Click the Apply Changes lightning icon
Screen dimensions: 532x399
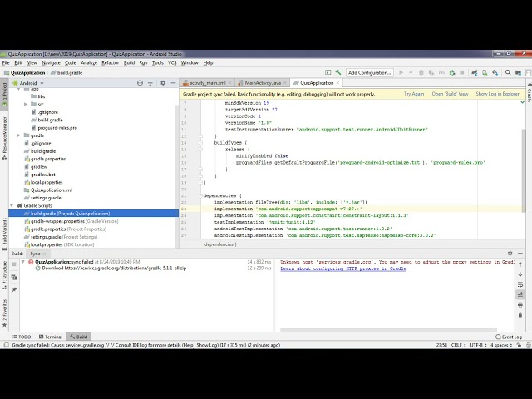click(411, 72)
